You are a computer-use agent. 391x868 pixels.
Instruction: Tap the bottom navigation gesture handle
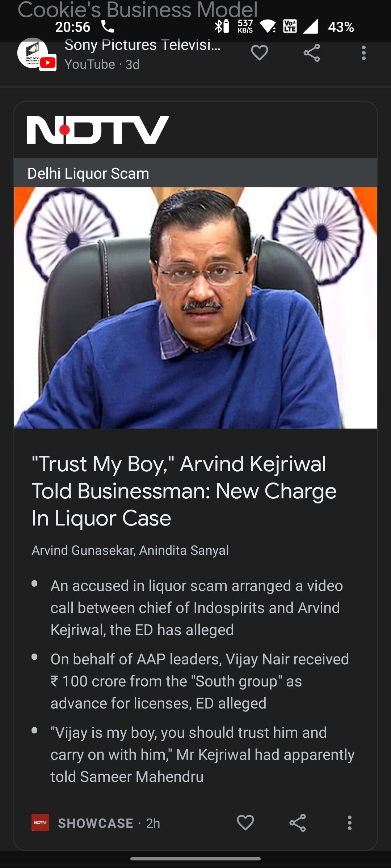click(x=195, y=859)
